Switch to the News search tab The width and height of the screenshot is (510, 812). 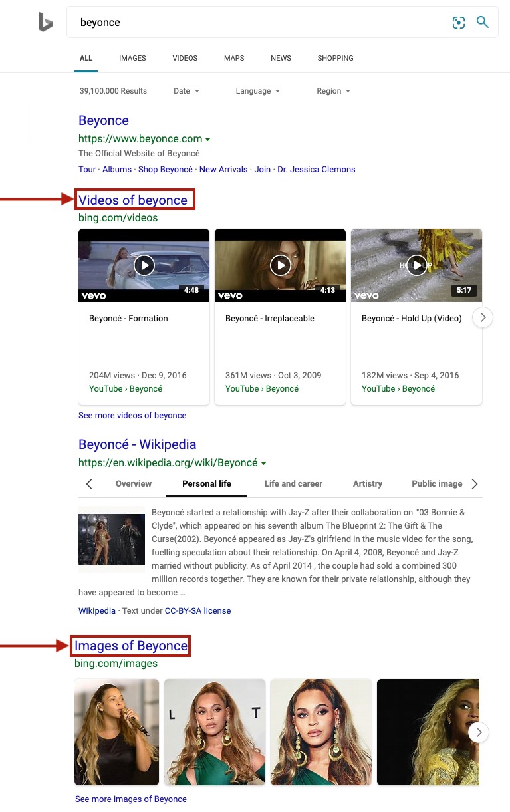pos(281,58)
